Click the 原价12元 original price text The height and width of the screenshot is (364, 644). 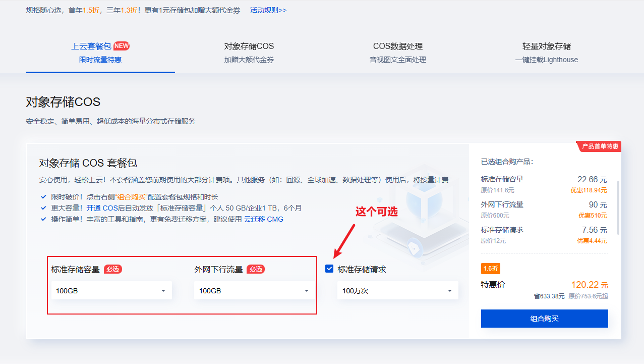(x=494, y=241)
